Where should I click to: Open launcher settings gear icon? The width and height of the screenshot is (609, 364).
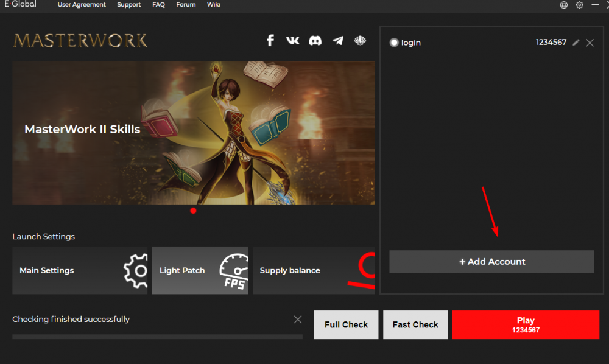[580, 5]
